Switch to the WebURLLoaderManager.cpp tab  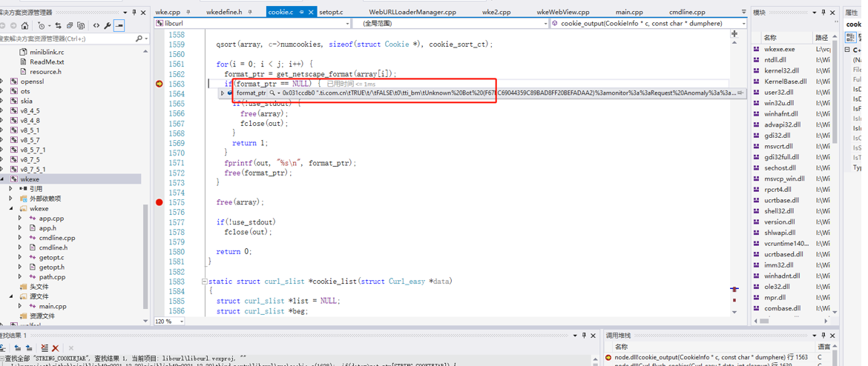[x=412, y=12]
